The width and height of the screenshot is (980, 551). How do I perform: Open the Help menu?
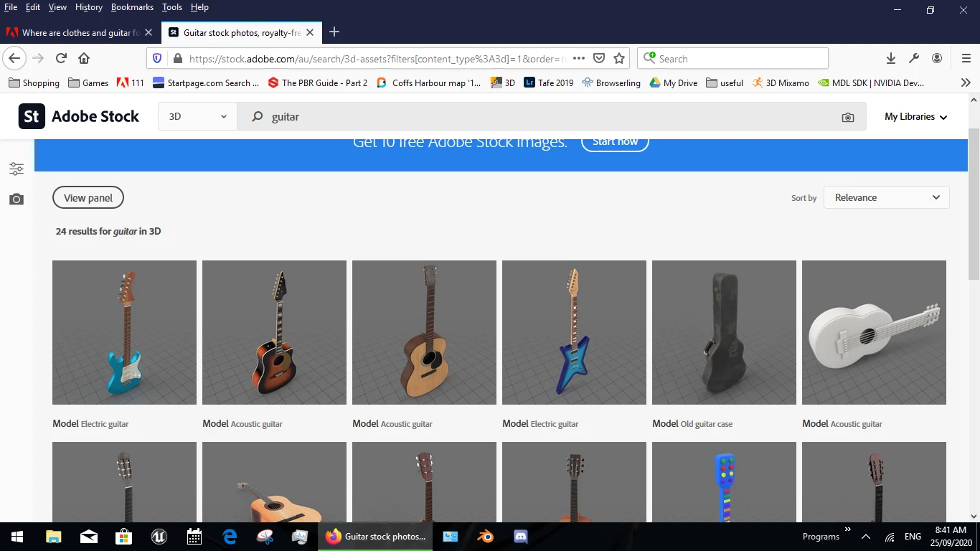tap(199, 7)
